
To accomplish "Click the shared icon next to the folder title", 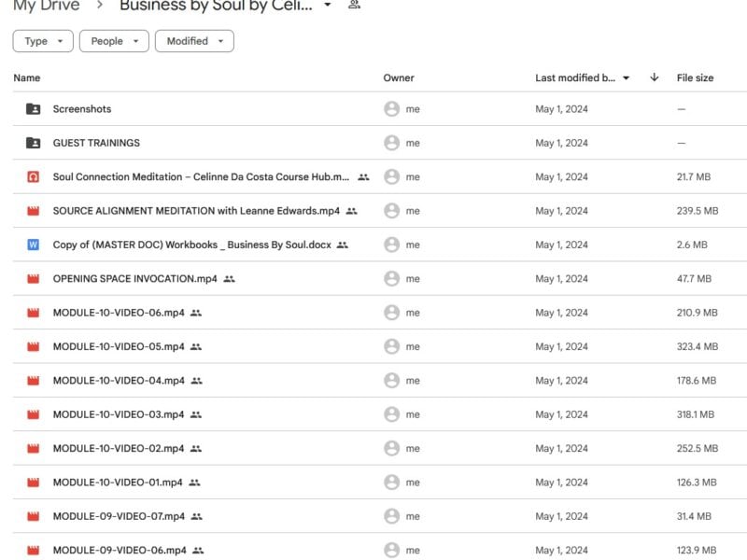I will (354, 5).
